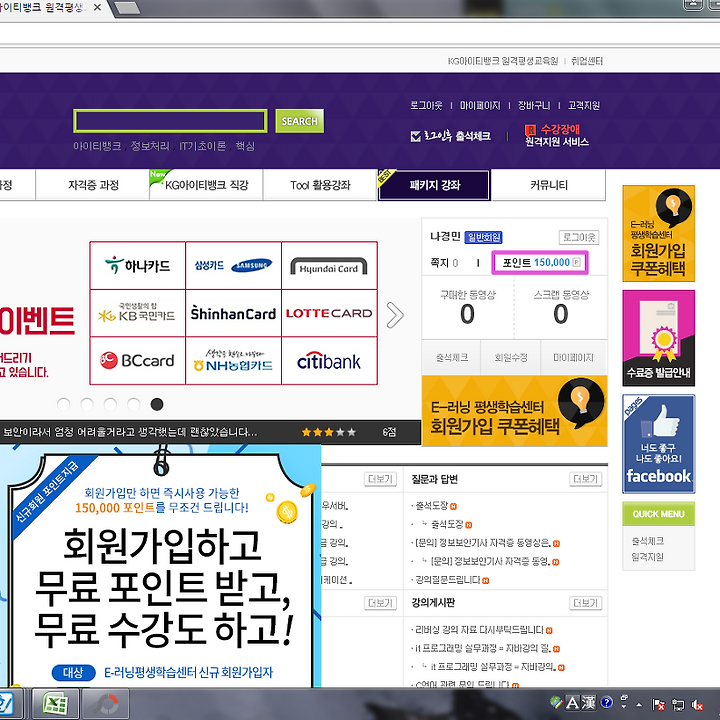
Task: Click the blue help tray icon
Action: tap(607, 703)
